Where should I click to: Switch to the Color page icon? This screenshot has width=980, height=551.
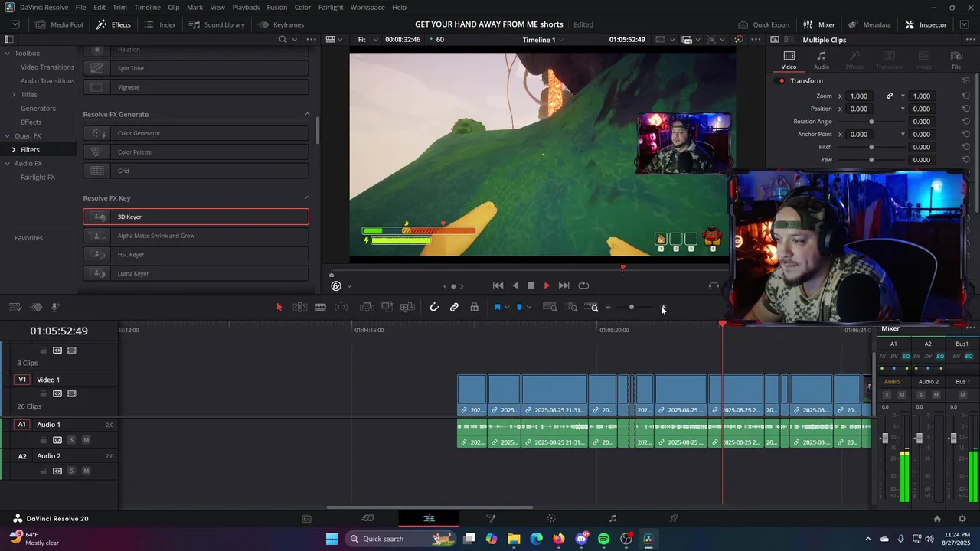[x=551, y=518]
